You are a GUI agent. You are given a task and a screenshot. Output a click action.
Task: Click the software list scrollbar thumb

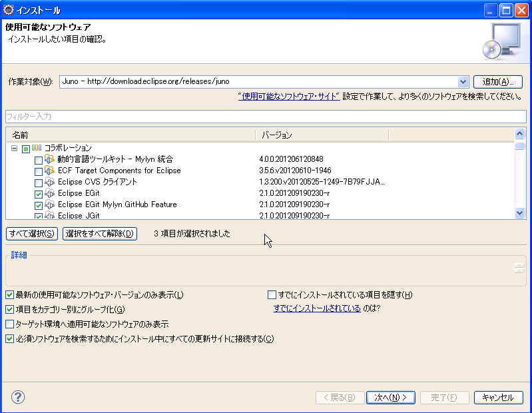pyautogui.click(x=519, y=146)
